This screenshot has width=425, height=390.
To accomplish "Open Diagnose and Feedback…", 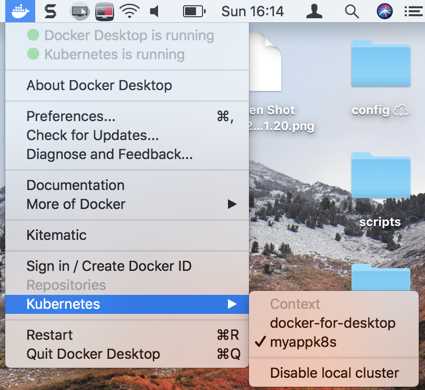I will 127,154.
